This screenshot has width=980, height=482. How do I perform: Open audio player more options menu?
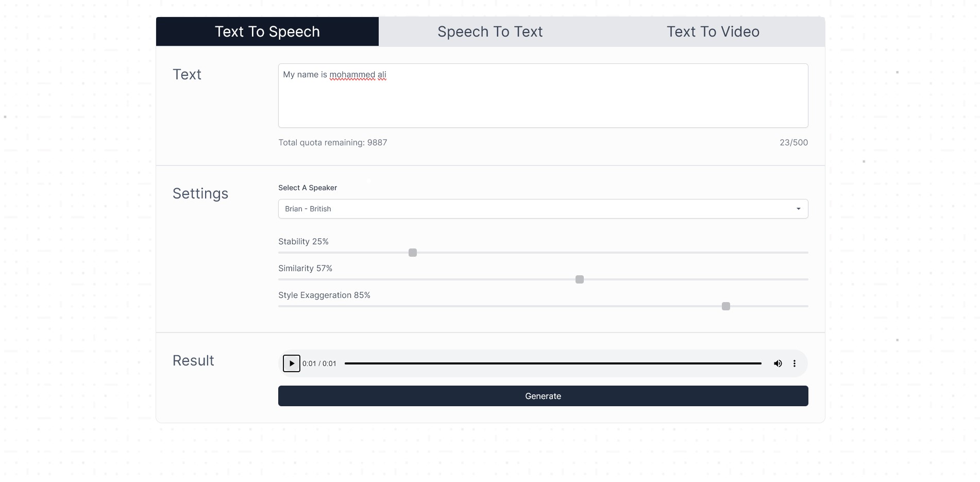[795, 363]
